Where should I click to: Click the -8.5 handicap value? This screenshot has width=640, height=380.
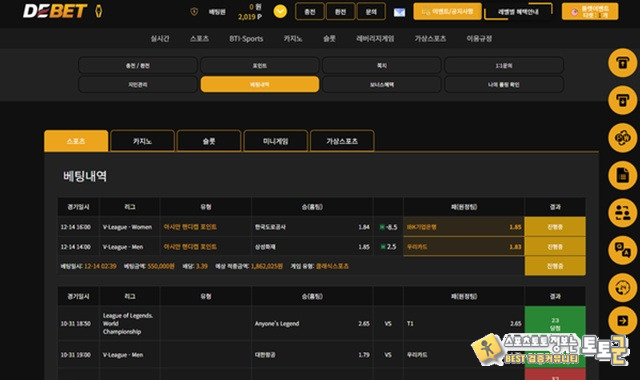coord(392,227)
